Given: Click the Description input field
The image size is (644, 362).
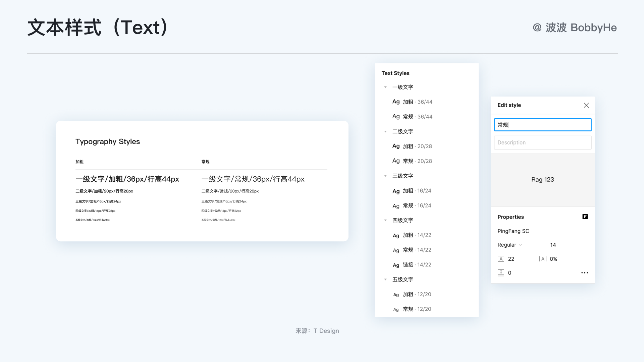Looking at the screenshot, I should pyautogui.click(x=542, y=143).
